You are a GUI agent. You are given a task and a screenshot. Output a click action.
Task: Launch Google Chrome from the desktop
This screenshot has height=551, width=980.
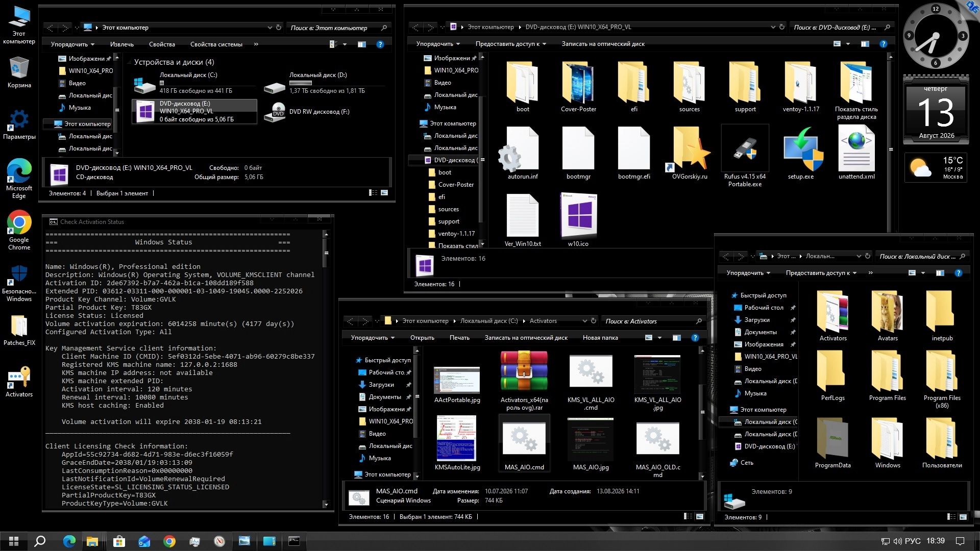[x=19, y=230]
